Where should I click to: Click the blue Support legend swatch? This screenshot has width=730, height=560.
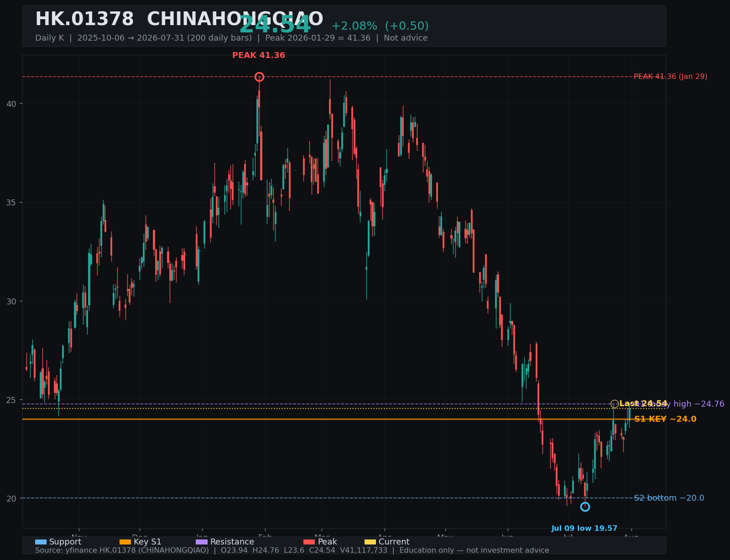point(41,542)
